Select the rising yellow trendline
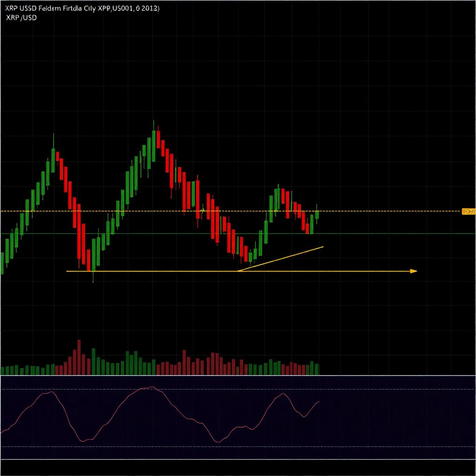 pos(280,259)
